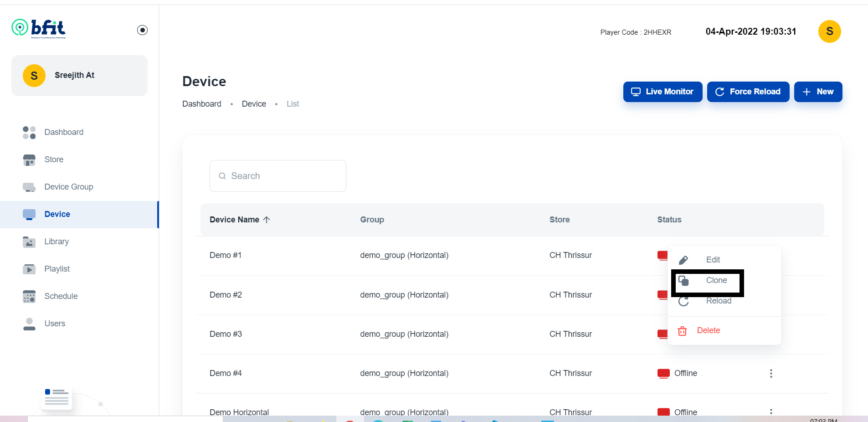
Task: Click the Demo #2 device name
Action: click(x=226, y=295)
